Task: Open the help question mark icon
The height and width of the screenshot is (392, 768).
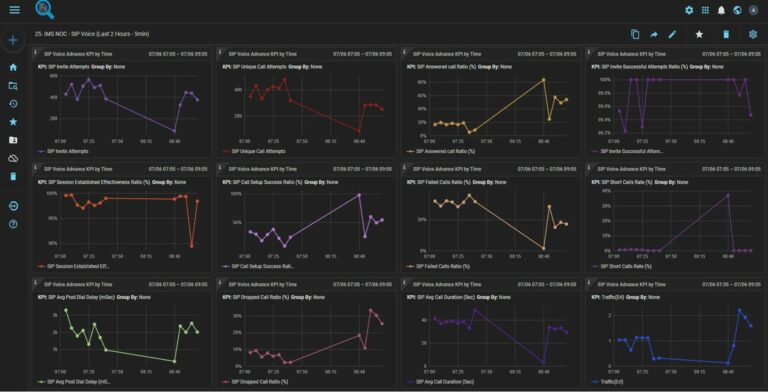Action: (x=13, y=224)
